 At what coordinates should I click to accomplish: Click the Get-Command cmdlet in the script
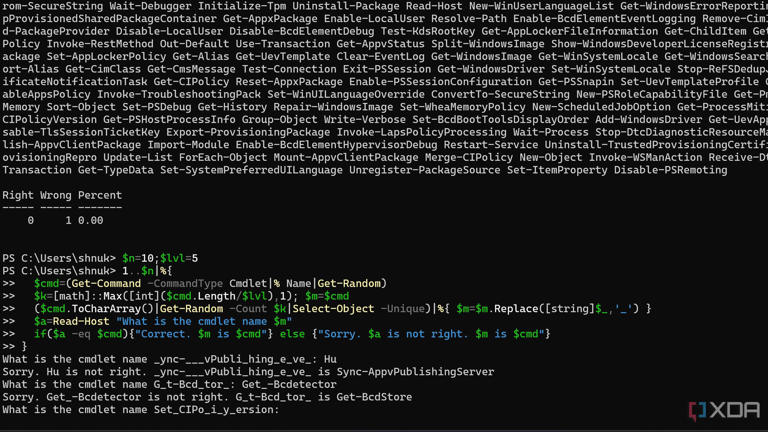click(106, 284)
